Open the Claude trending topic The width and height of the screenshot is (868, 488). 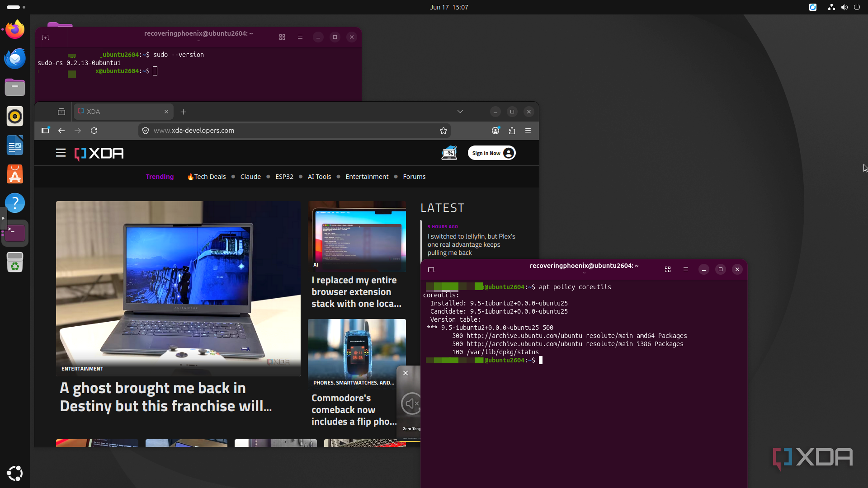(x=250, y=177)
